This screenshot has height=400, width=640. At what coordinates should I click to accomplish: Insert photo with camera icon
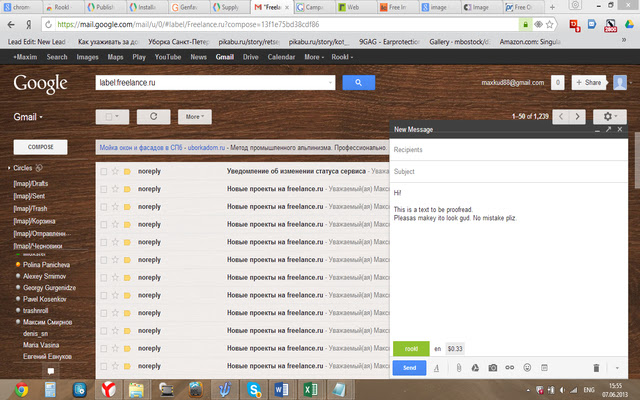493,368
